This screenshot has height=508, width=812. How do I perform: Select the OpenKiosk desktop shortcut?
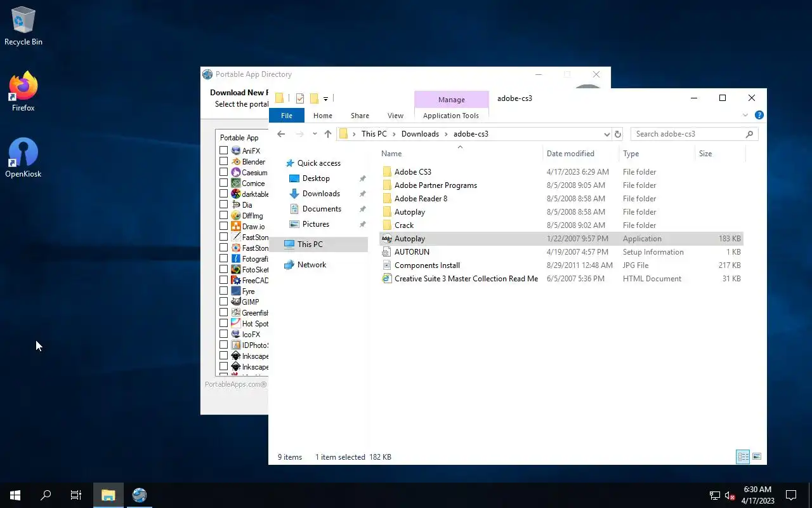[x=23, y=158]
